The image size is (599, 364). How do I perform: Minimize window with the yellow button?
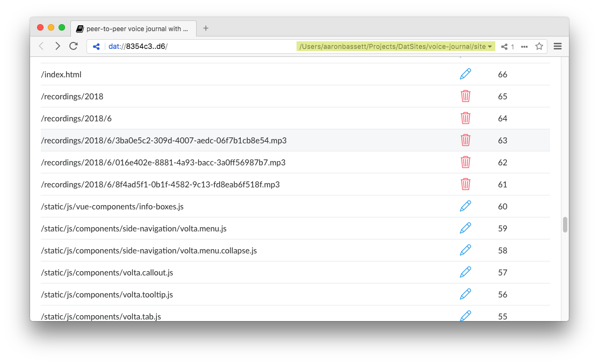coord(51,27)
